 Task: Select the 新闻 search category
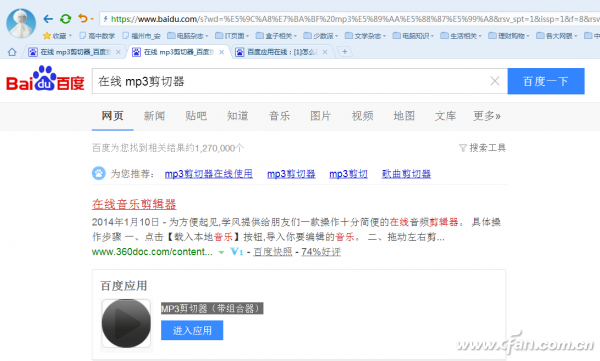(154, 116)
